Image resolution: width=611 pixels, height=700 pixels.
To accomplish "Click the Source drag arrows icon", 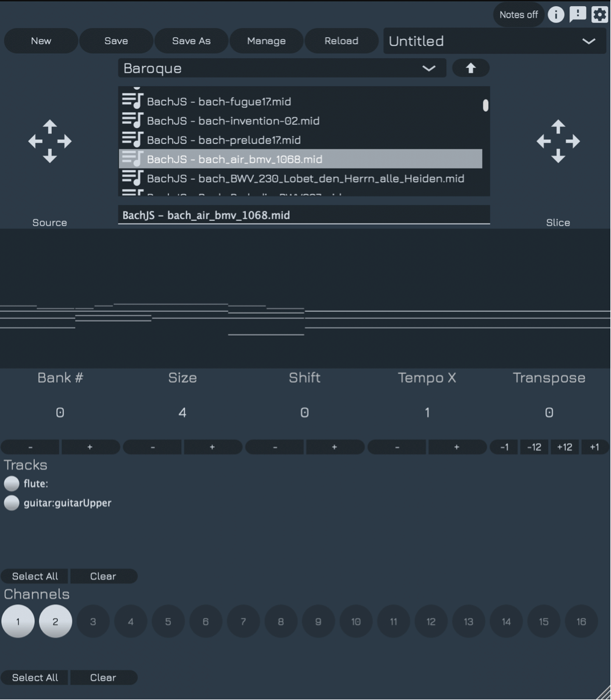I will tap(49, 141).
